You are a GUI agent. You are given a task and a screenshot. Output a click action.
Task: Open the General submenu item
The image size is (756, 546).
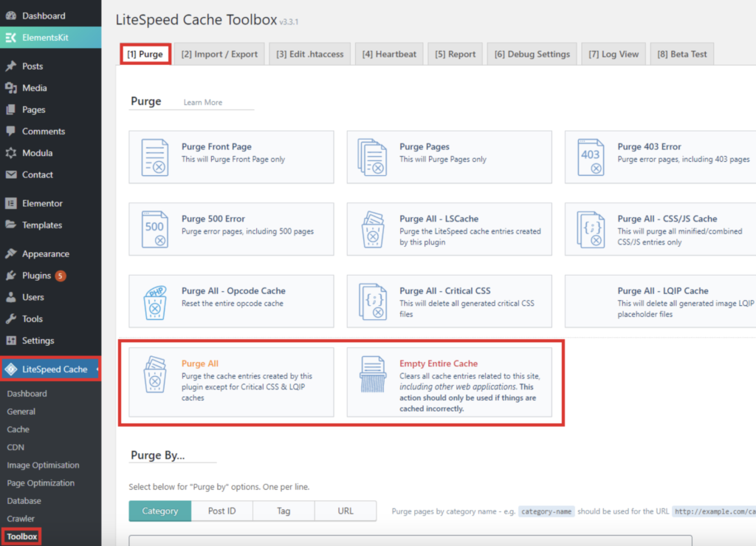pyautogui.click(x=21, y=412)
